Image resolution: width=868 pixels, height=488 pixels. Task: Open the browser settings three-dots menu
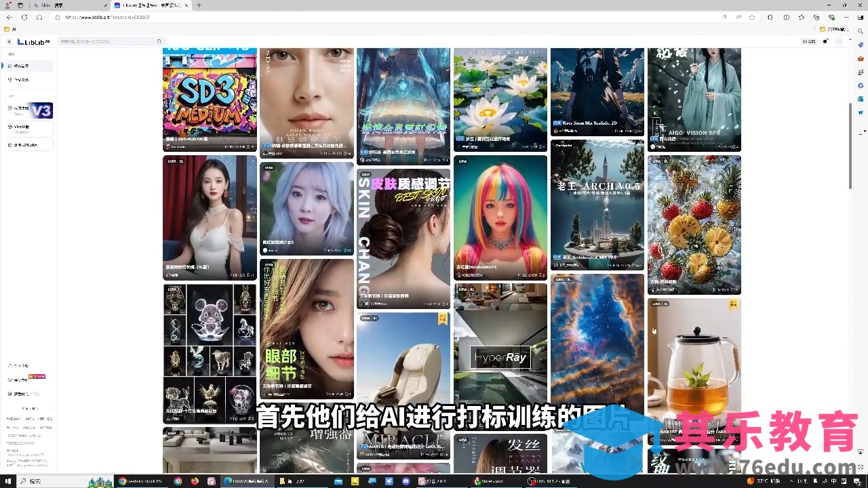(x=846, y=17)
